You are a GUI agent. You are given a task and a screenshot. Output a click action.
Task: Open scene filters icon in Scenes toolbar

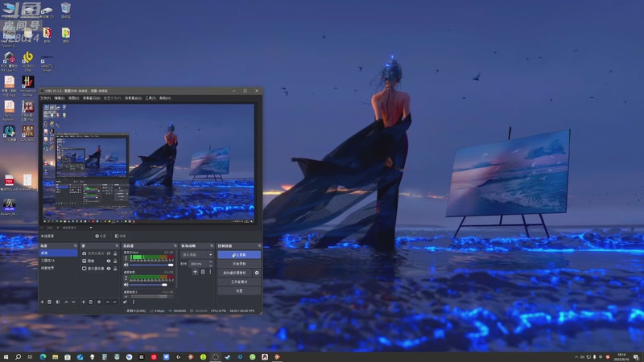[x=58, y=302]
